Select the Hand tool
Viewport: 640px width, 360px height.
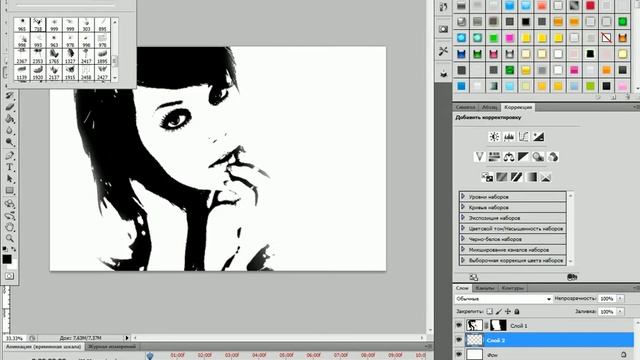point(10,227)
